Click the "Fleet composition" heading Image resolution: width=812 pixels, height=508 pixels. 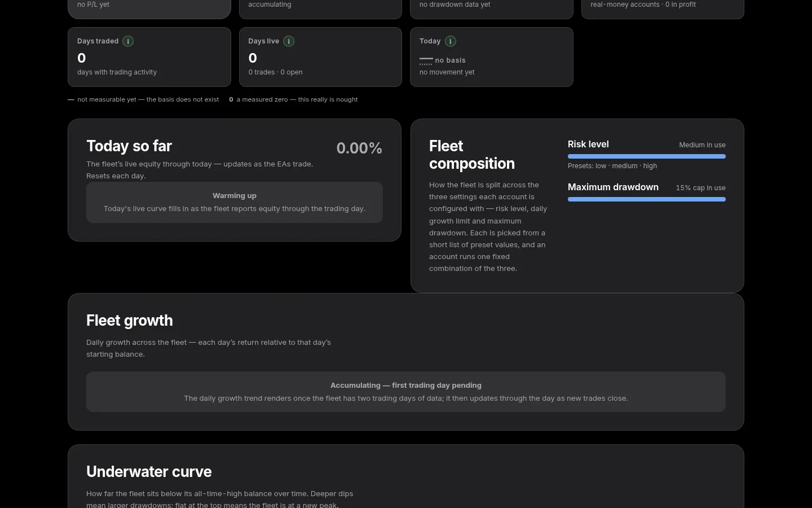coord(472,155)
